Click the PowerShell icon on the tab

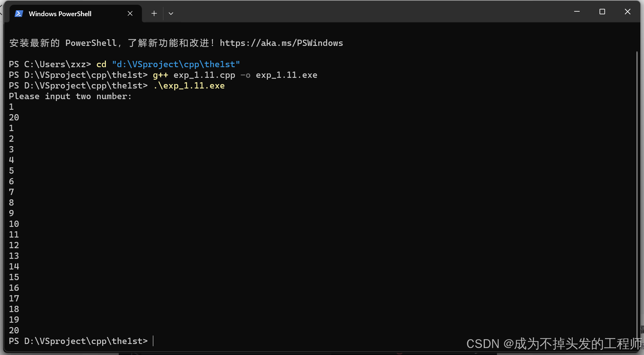(x=19, y=13)
